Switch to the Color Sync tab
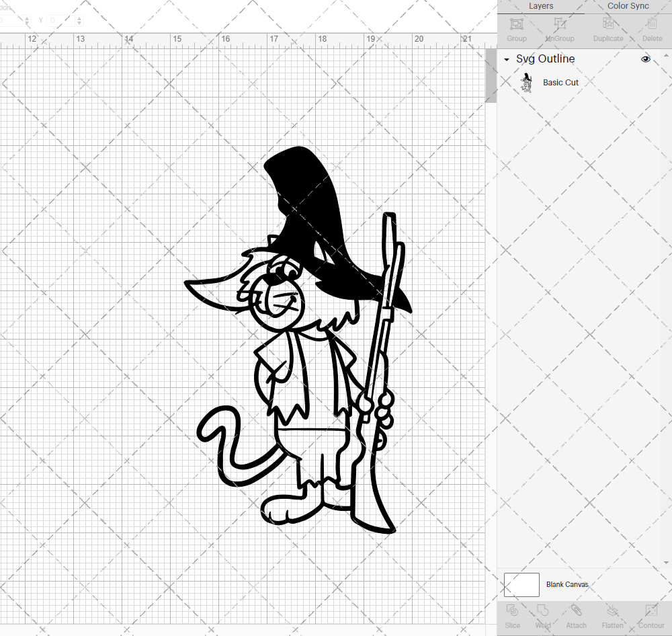The image size is (672, 636). point(628,6)
